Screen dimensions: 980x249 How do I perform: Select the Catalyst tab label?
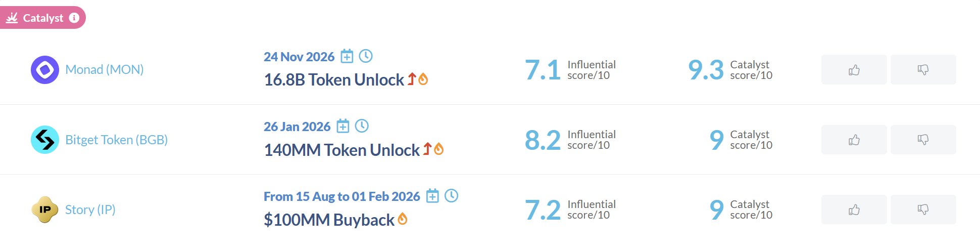(43, 18)
